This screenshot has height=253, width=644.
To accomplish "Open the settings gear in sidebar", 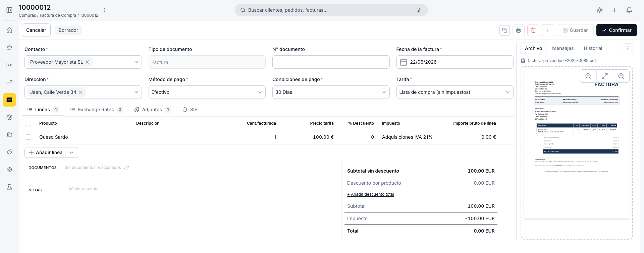I will pyautogui.click(x=9, y=170).
